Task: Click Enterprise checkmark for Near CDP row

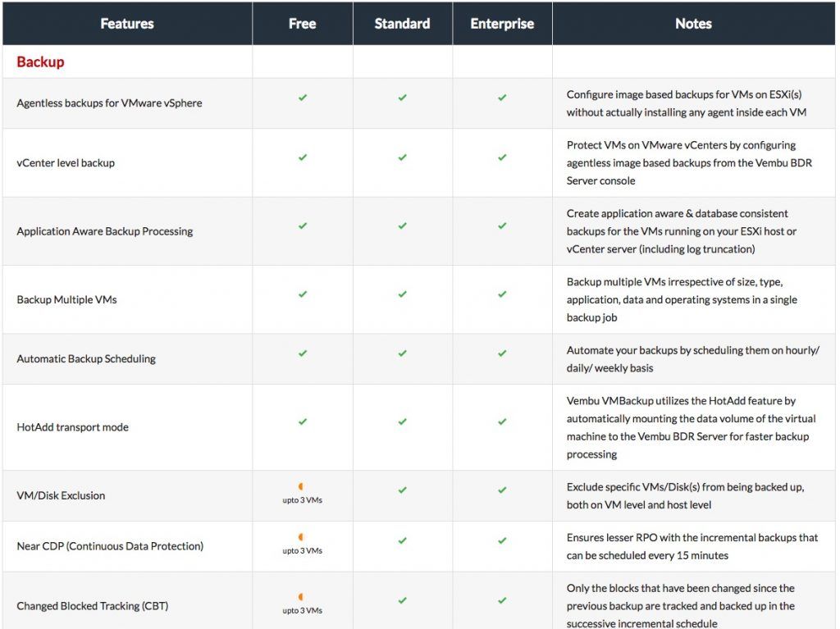Action: click(502, 540)
